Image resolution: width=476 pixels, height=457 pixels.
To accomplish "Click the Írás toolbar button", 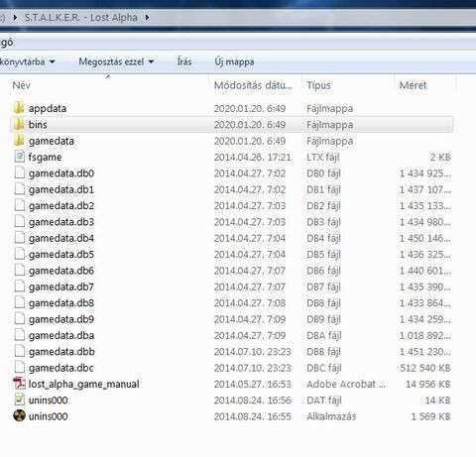I will tap(184, 61).
